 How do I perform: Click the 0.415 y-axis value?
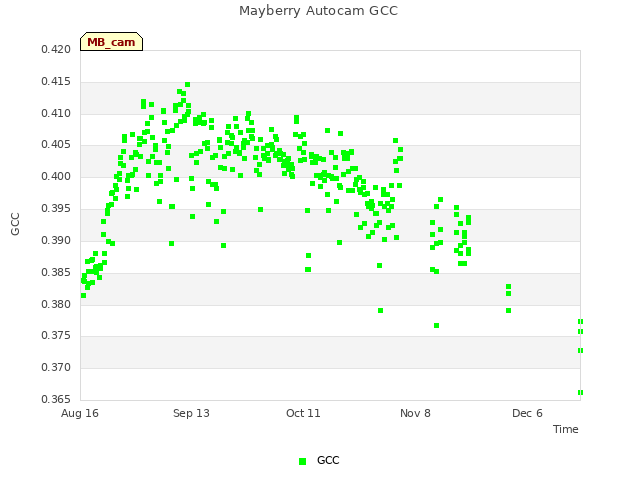(56, 81)
